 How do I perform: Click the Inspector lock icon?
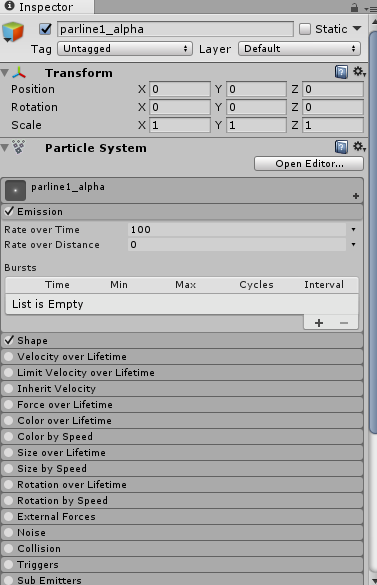pyautogui.click(x=354, y=7)
